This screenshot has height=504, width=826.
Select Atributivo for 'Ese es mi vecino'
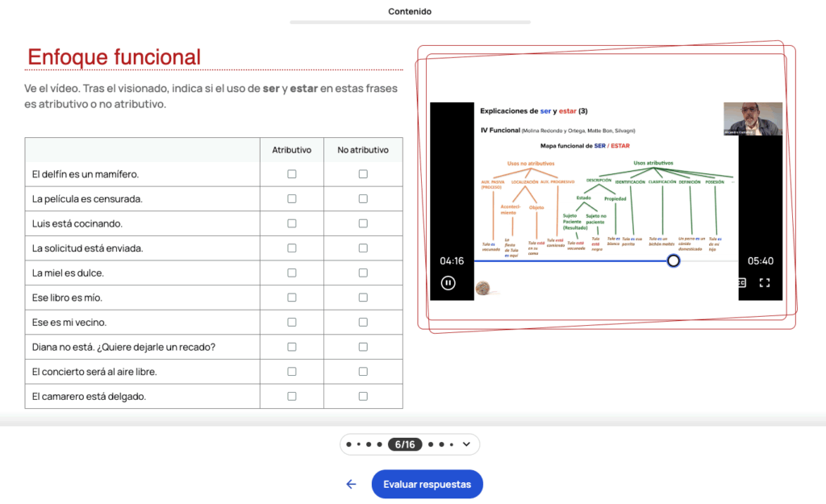pos(292,323)
